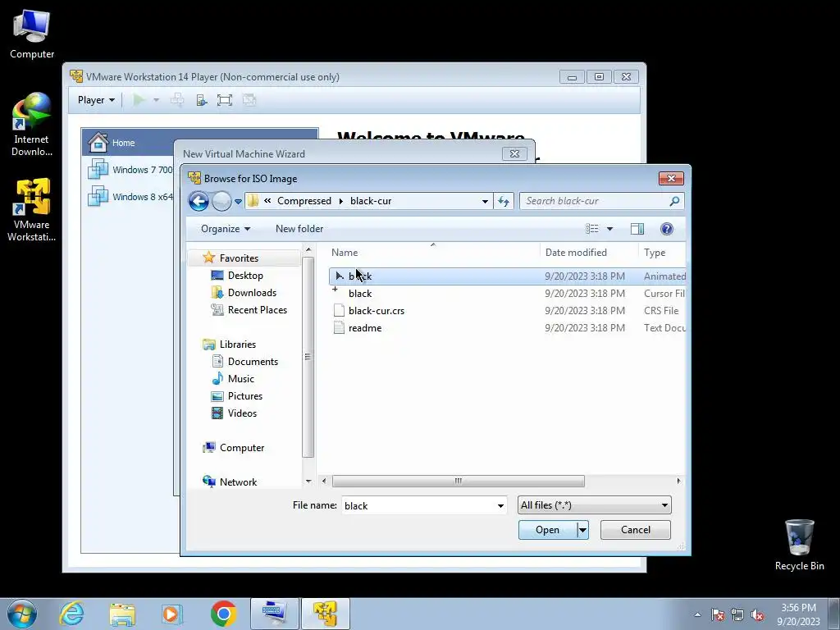Show hidden tray icons arrow
The height and width of the screenshot is (630, 840).
pyautogui.click(x=697, y=614)
